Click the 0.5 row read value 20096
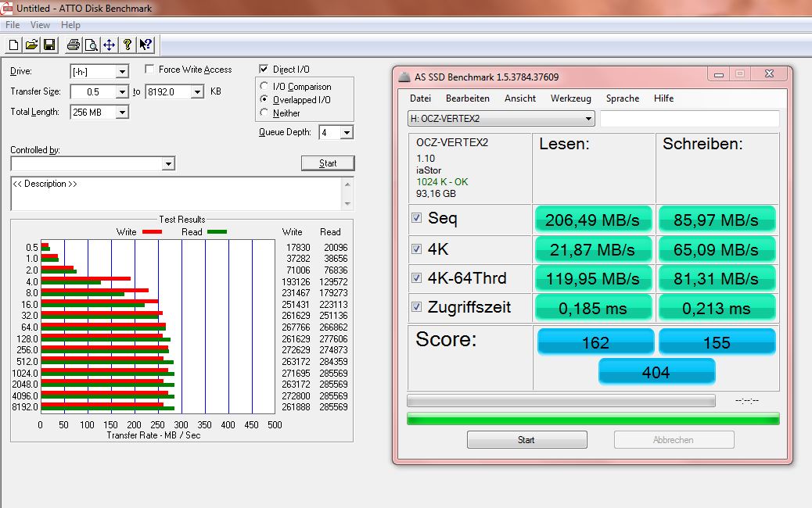This screenshot has width=812, height=508. (x=336, y=247)
